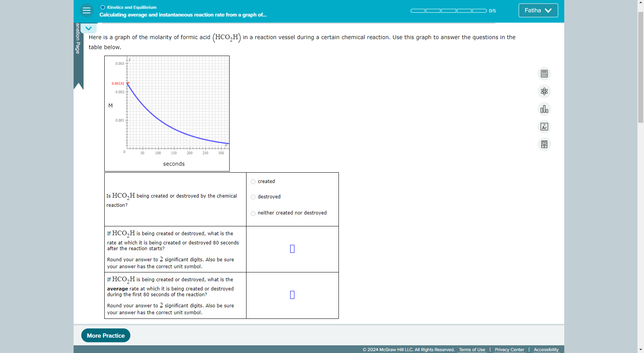Open the Explanation Page side tab
Image resolution: width=644 pixels, height=353 pixels.
pos(77,50)
